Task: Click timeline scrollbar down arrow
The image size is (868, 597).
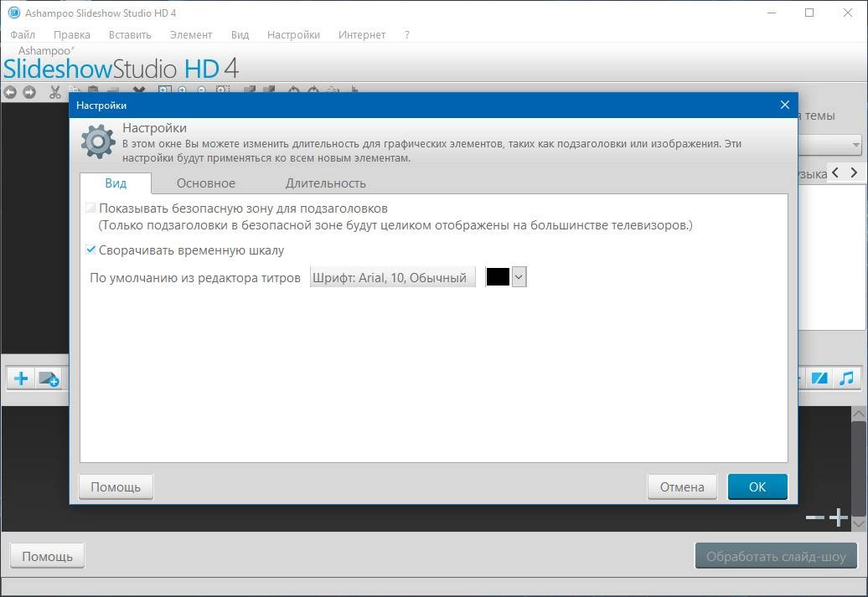Action: pos(859,523)
